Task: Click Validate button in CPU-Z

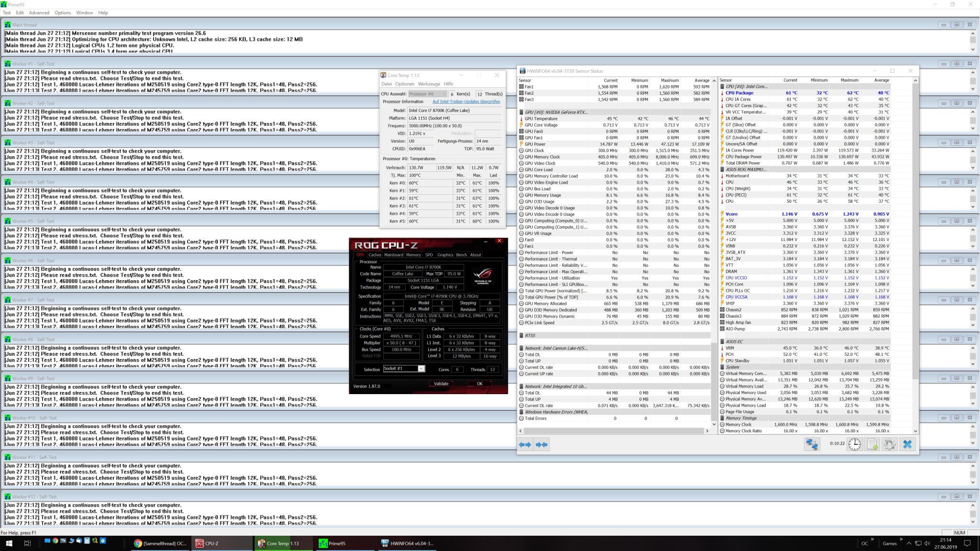Action: pos(441,384)
